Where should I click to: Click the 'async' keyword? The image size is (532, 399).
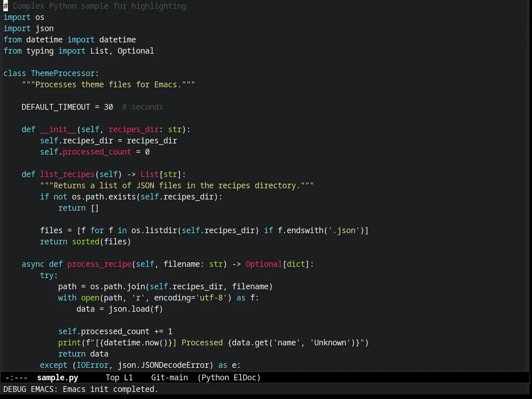point(33,264)
